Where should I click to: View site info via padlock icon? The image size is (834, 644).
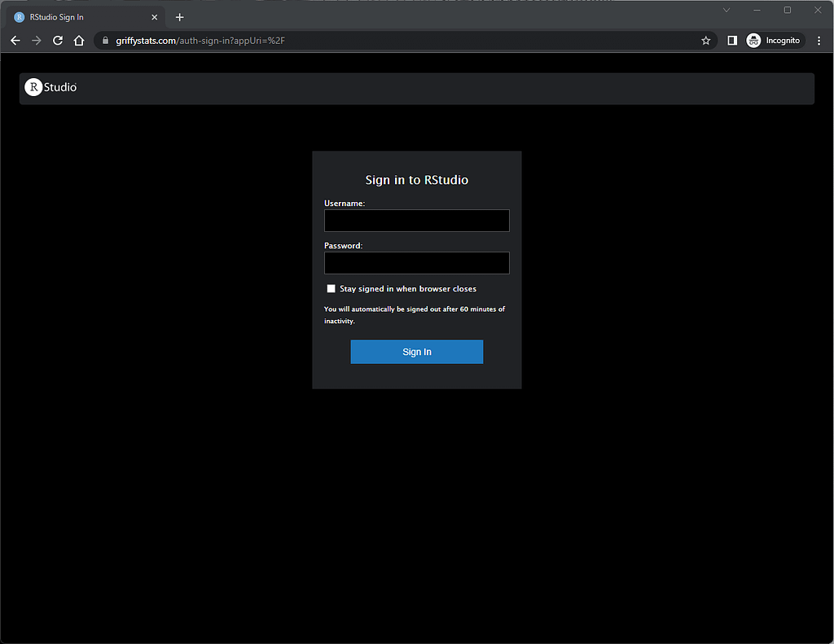click(x=105, y=41)
